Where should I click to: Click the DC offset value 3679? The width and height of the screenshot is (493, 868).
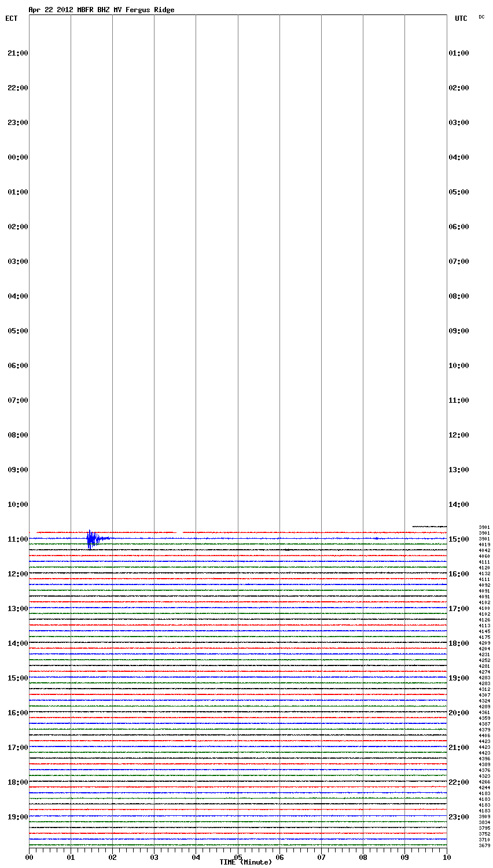[x=484, y=845]
